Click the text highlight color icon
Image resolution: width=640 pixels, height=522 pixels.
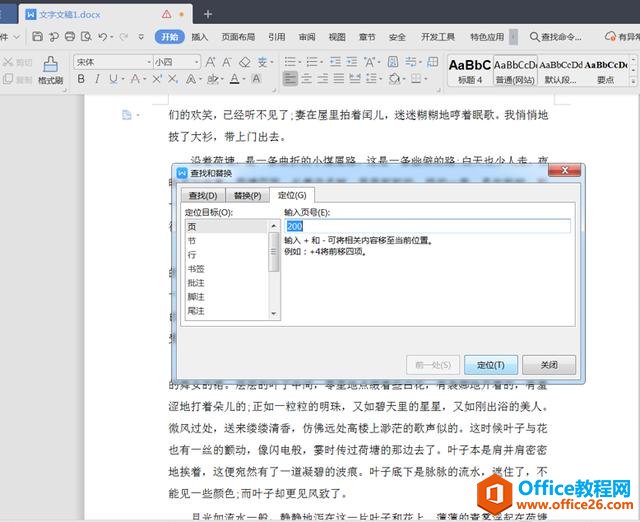[x=212, y=79]
